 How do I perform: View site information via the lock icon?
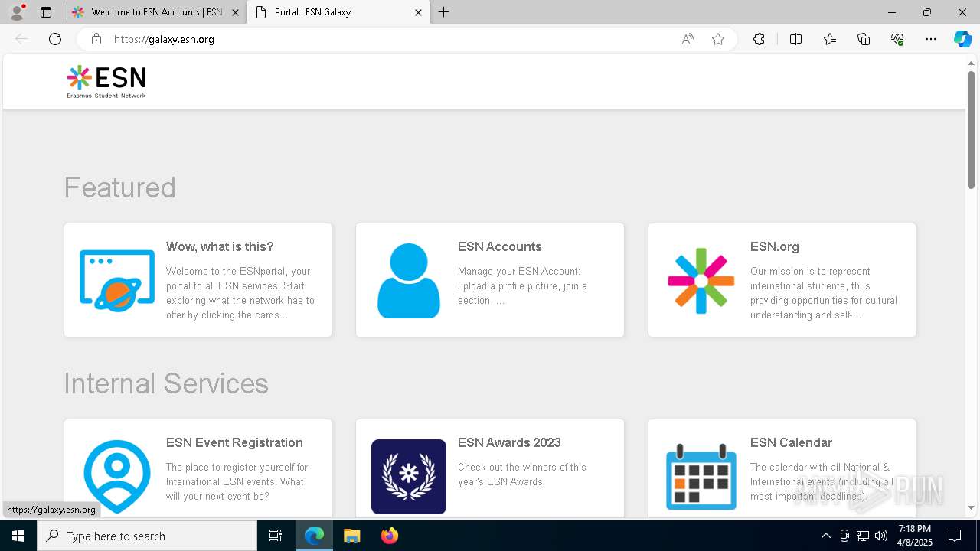[96, 39]
